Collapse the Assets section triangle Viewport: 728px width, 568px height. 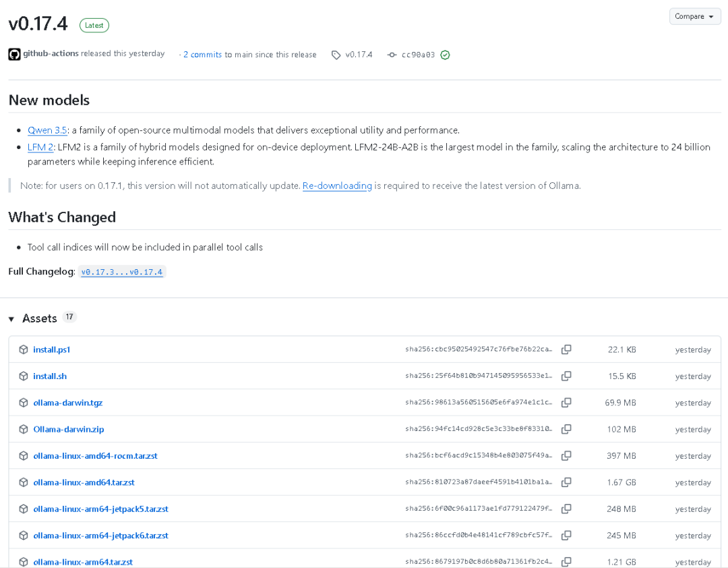(11, 319)
